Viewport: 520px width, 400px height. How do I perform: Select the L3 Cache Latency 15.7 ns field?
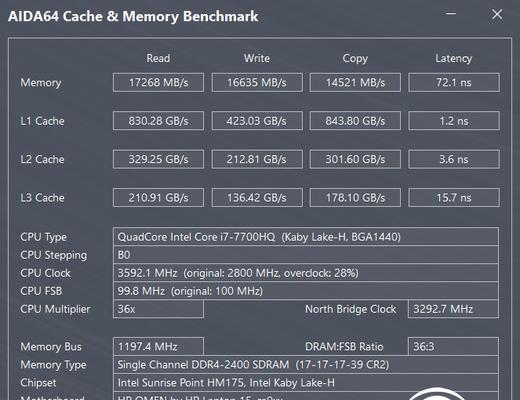[454, 198]
